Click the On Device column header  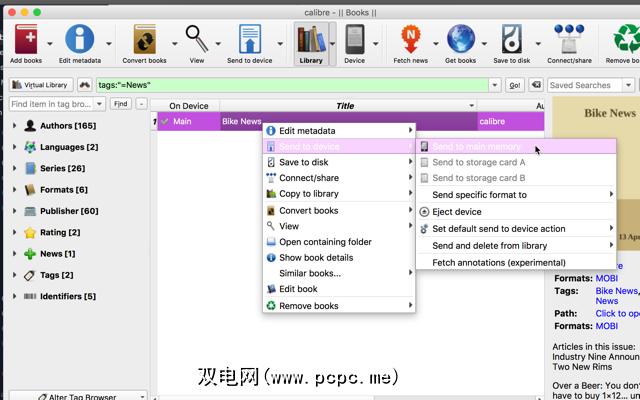tap(189, 106)
